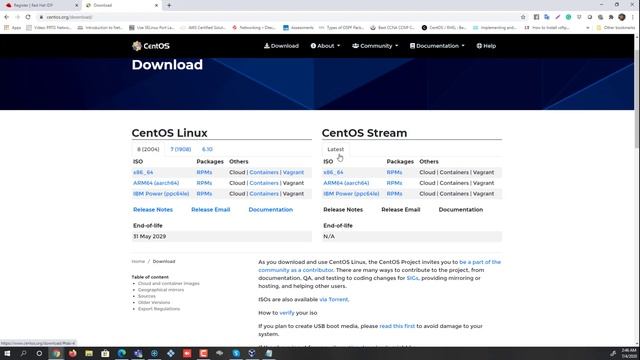Click ARM64 (aarch64) link under CentOS Stream
The width and height of the screenshot is (640, 360).
tap(346, 183)
